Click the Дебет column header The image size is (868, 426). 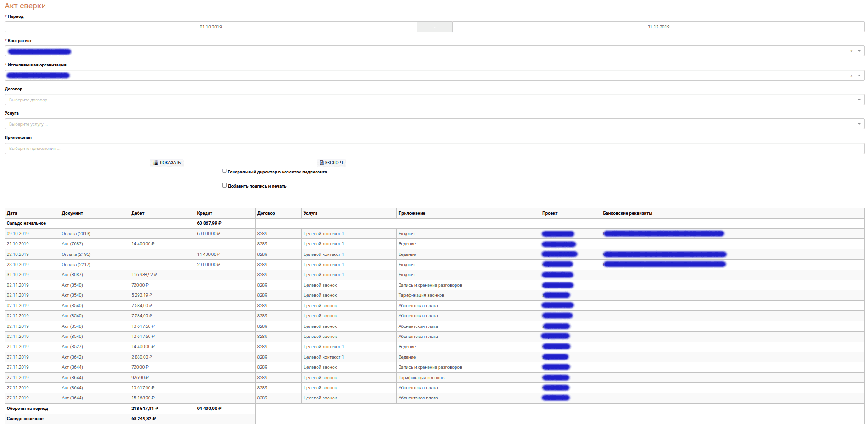[138, 213]
